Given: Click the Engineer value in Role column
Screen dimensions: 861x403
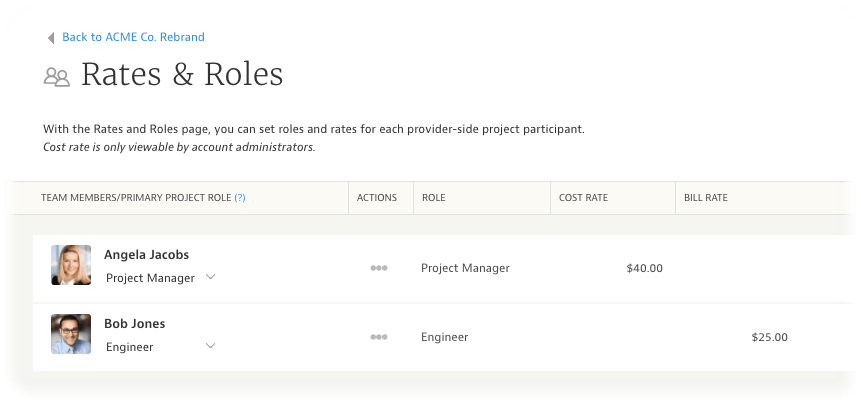Looking at the screenshot, I should [444, 337].
